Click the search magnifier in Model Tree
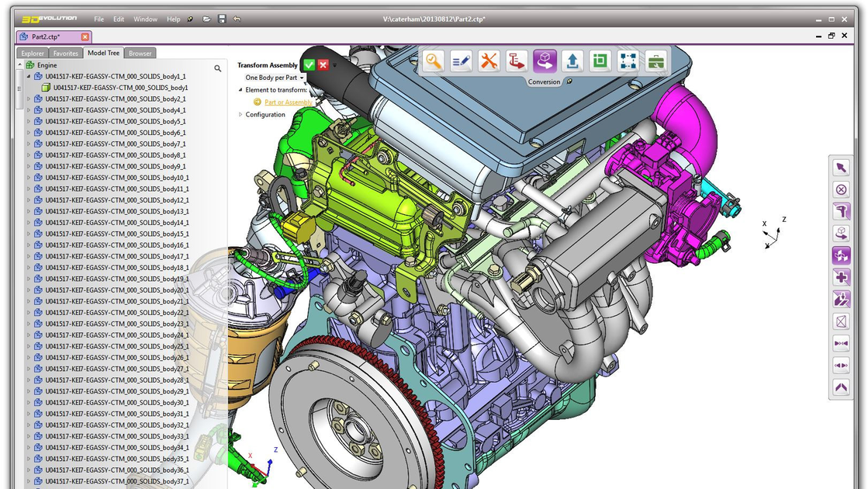This screenshot has height=489, width=868. click(218, 68)
